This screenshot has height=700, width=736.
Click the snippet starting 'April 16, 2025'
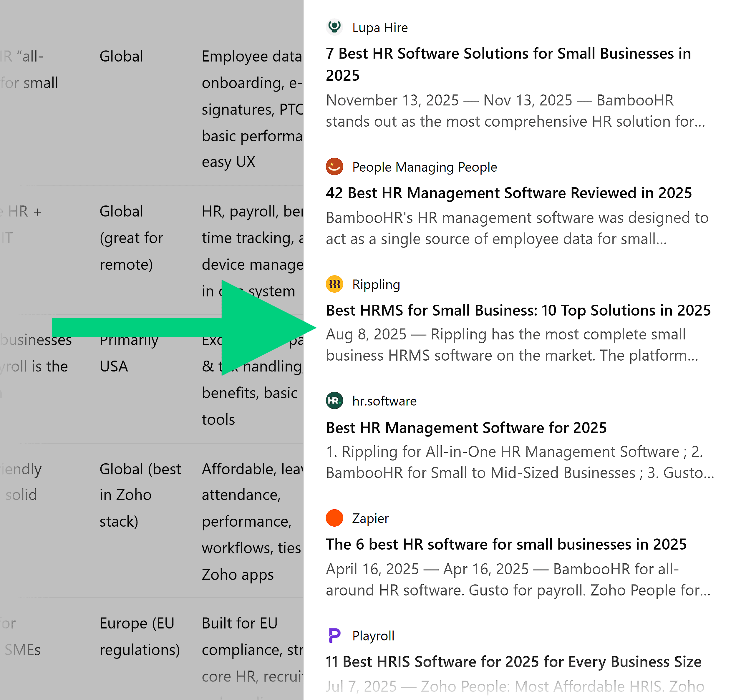click(518, 580)
